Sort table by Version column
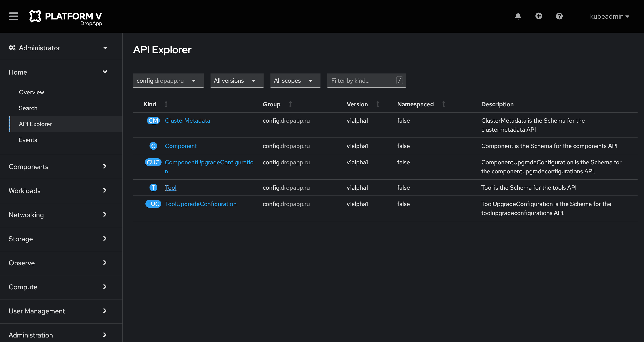This screenshot has width=644, height=342. pos(357,104)
